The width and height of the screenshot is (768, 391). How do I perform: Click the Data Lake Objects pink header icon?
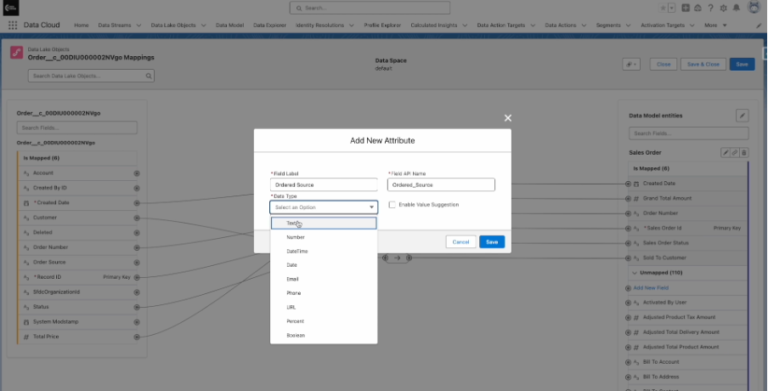tap(17, 52)
